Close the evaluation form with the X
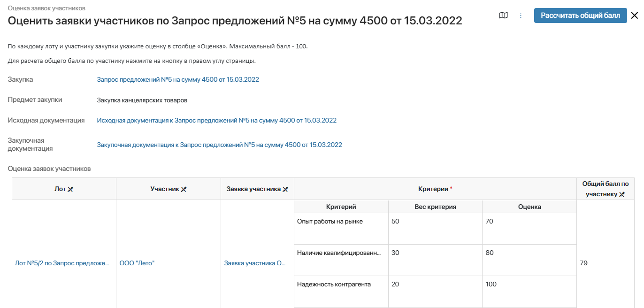The width and height of the screenshot is (644, 308). click(636, 15)
